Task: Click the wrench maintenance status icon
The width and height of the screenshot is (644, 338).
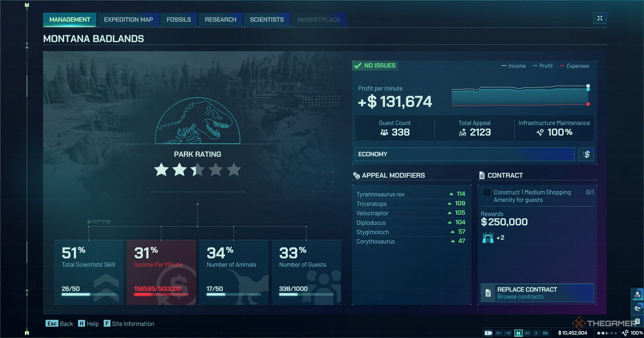Action: 625,333
